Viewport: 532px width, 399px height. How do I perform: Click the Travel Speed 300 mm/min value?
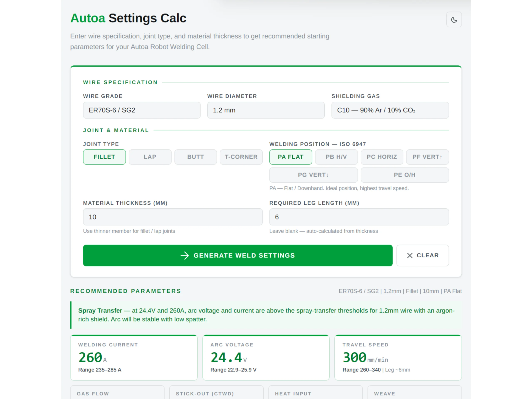point(365,357)
